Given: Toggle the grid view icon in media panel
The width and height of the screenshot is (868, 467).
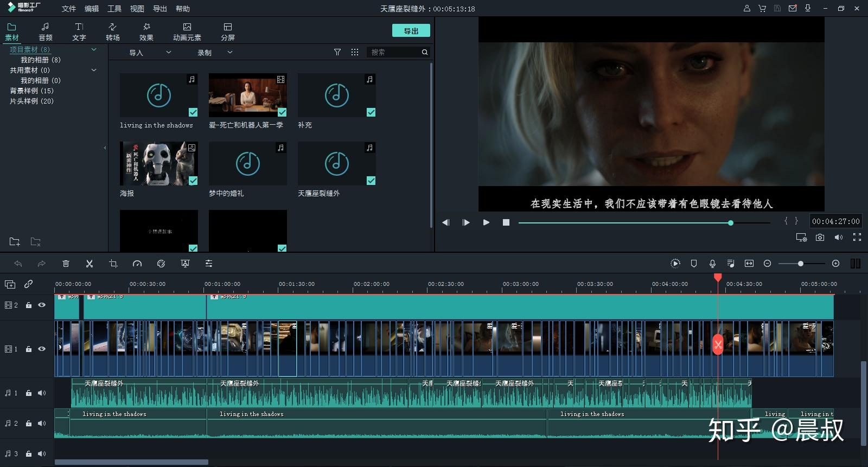Looking at the screenshot, I should (355, 52).
